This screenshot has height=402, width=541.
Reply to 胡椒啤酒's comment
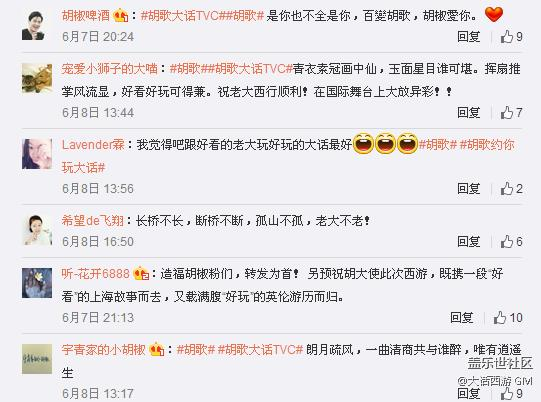tap(469, 37)
